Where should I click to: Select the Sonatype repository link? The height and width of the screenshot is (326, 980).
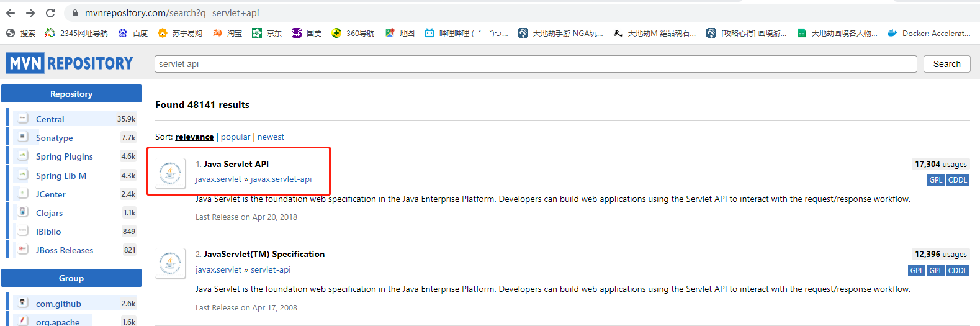coord(55,138)
